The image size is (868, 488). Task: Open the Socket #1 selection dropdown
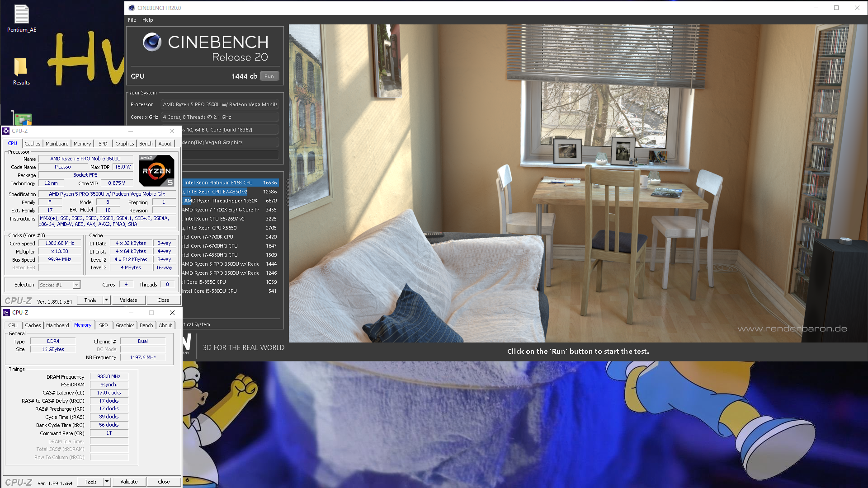point(59,285)
